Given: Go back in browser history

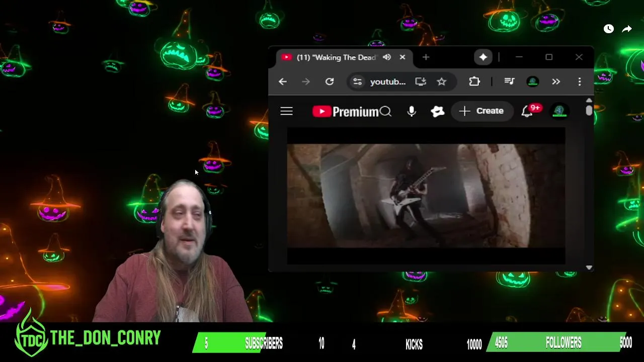Looking at the screenshot, I should click(283, 81).
